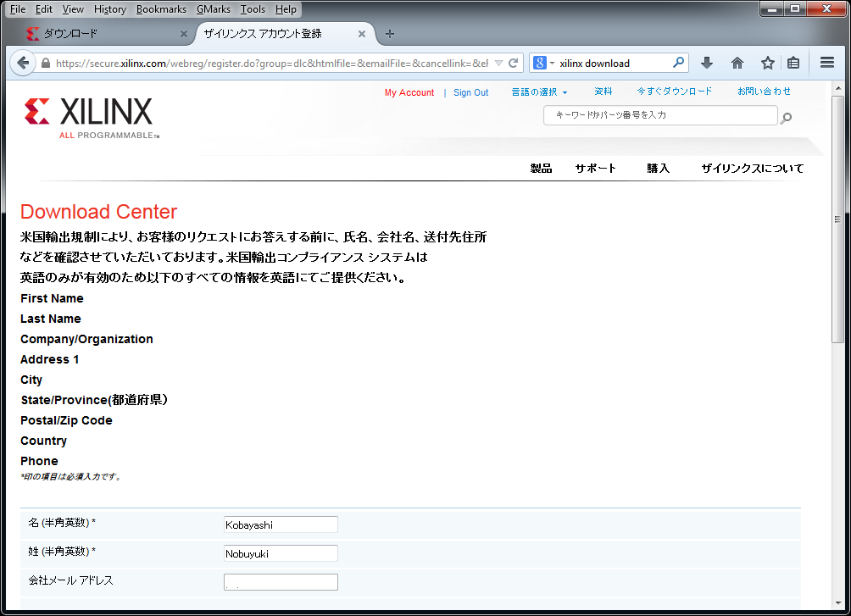Screen dimensions: 851x616
Task: Click the vertical scrollbar thumb
Action: pos(838,219)
